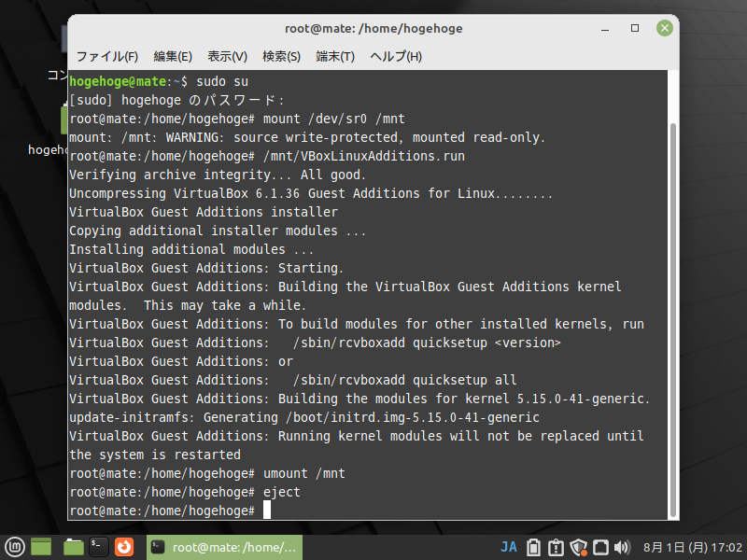Click the '[sudo] hogehoge のパスワード:' line
Screen dimensions: 747x560
tap(176, 100)
